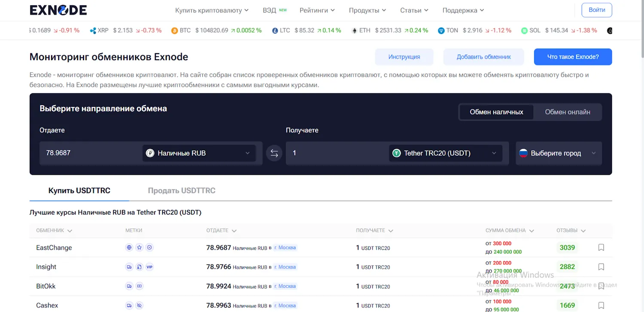Click the Tether icon beside Tether TRC20
This screenshot has width=644, height=312.
396,153
